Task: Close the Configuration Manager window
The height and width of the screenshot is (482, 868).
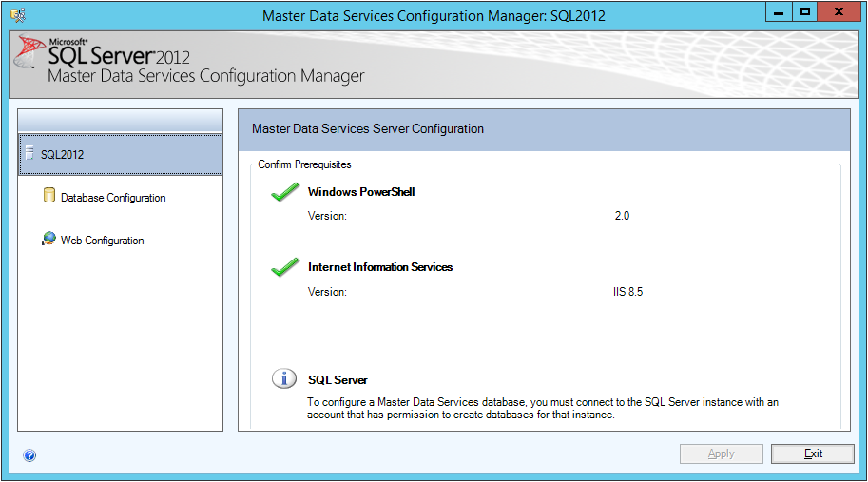Action: coord(839,11)
